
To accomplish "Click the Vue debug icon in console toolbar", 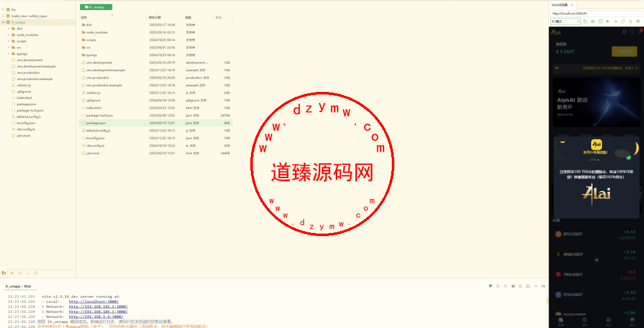I will click(x=491, y=286).
